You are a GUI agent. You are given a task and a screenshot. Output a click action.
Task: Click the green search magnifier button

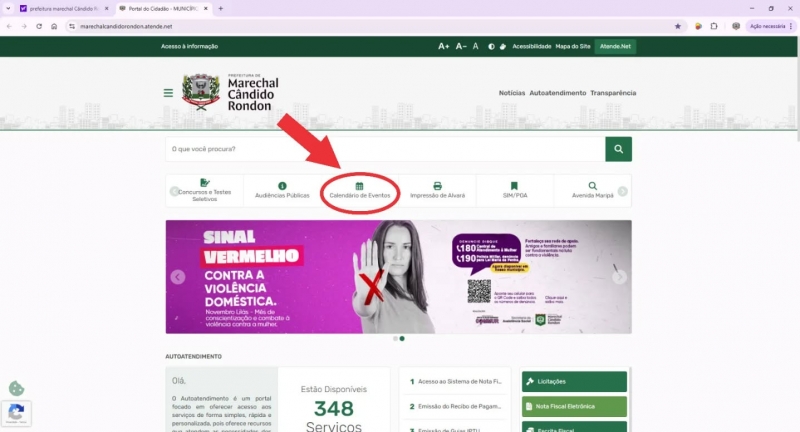(618, 149)
